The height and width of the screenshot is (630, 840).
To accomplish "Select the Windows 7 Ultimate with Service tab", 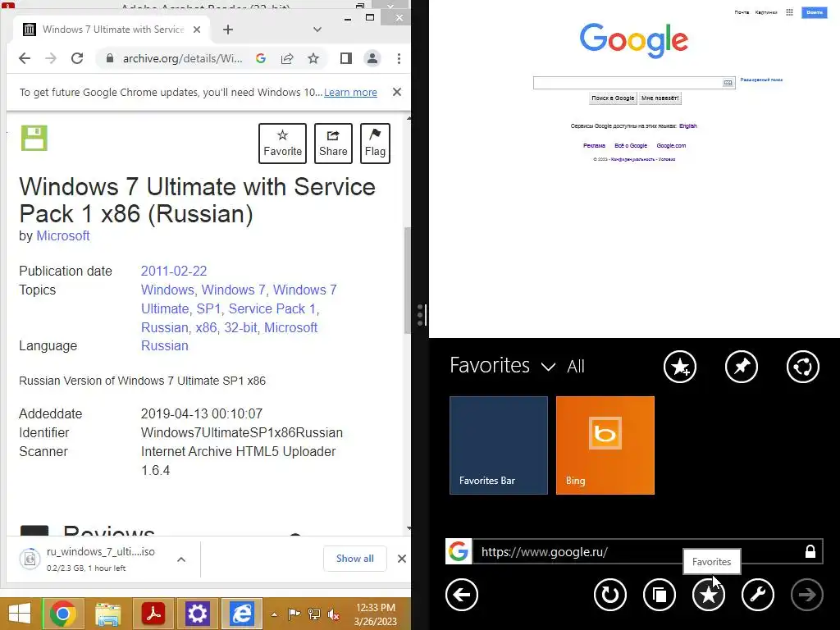I will (112, 30).
